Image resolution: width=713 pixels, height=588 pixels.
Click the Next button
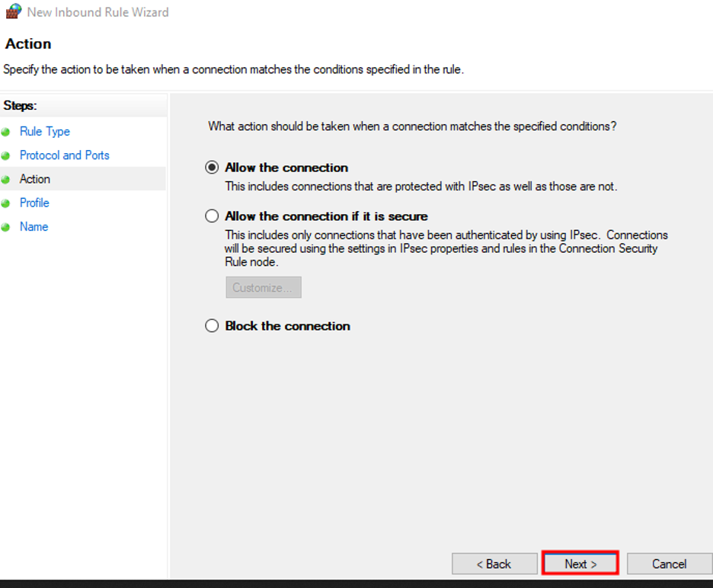pos(580,564)
